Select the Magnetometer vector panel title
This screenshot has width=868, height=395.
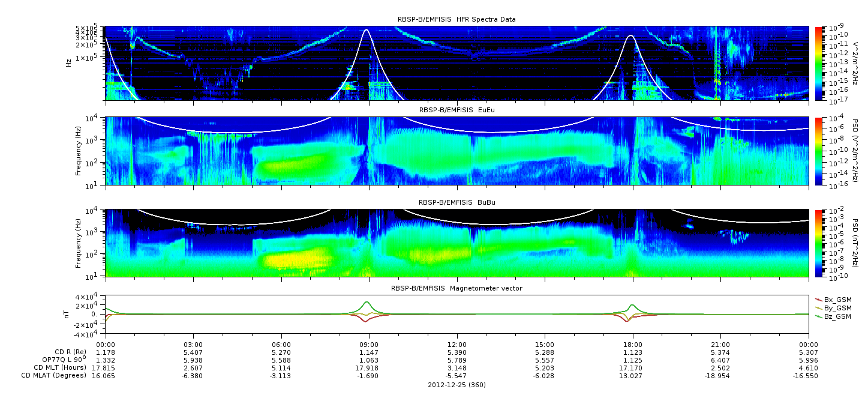(456, 288)
